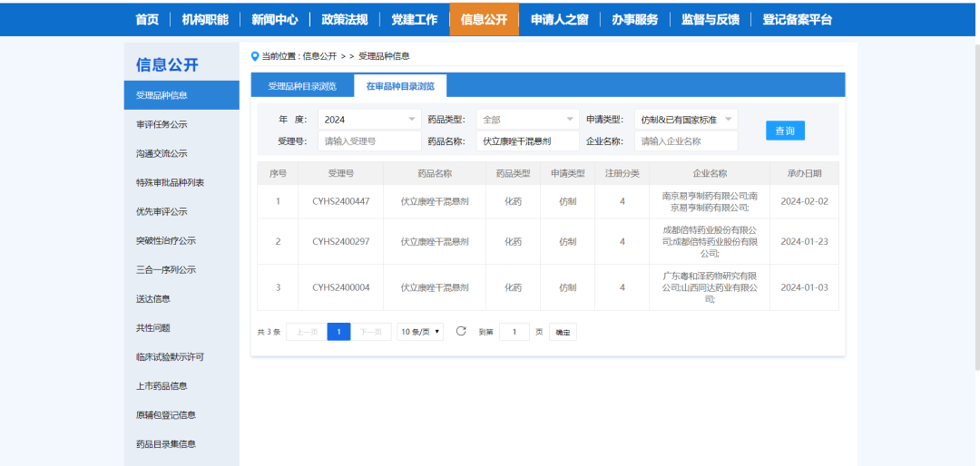Click the refresh icon in pagination bar
The height and width of the screenshot is (466, 980).
(461, 332)
